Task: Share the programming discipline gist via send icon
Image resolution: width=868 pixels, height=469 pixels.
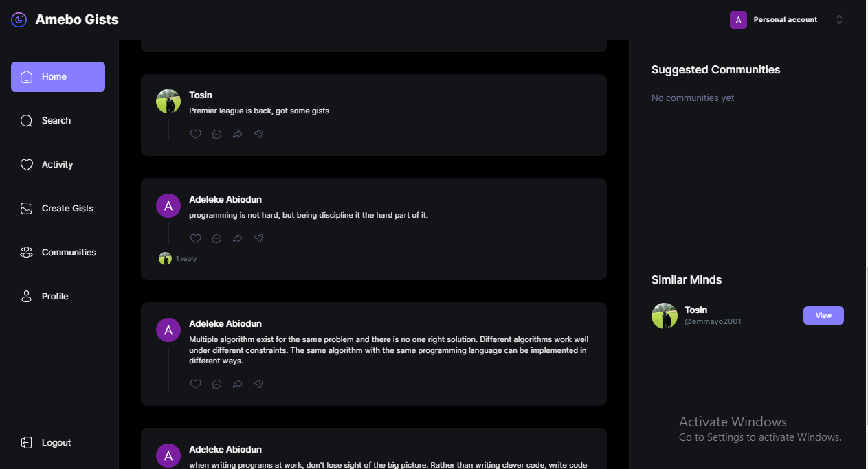Action: pos(258,238)
